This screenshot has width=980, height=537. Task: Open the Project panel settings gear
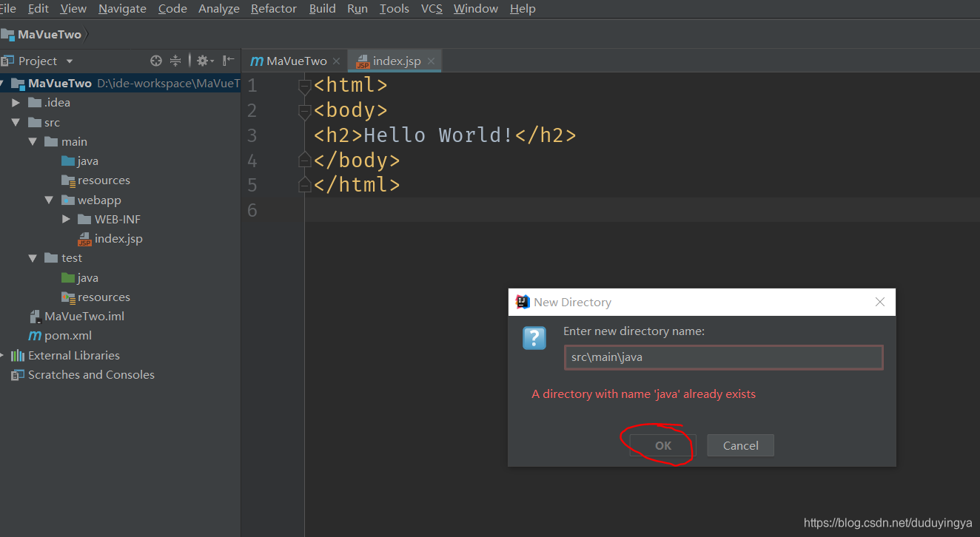click(x=204, y=61)
